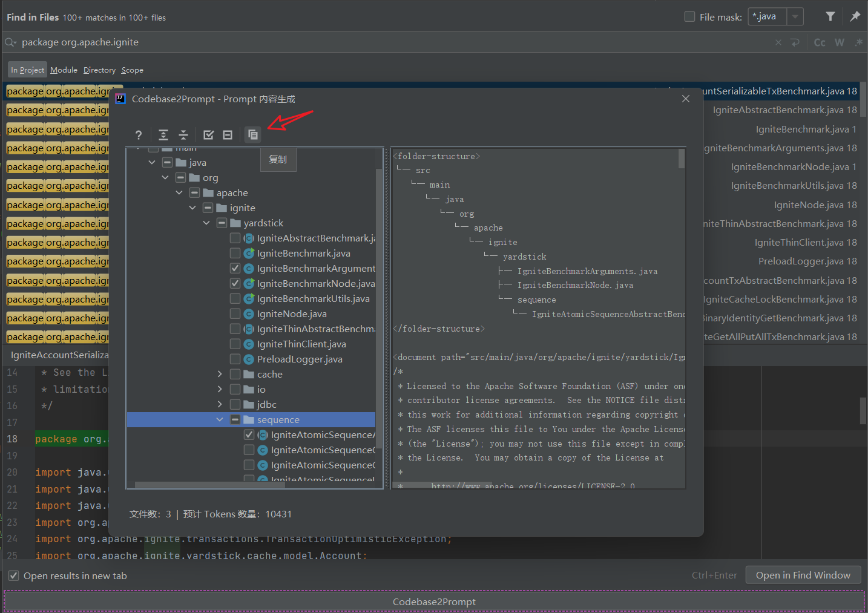Select IgniteThinClient.java in the tree
Screen dimensions: 868x613
(301, 344)
